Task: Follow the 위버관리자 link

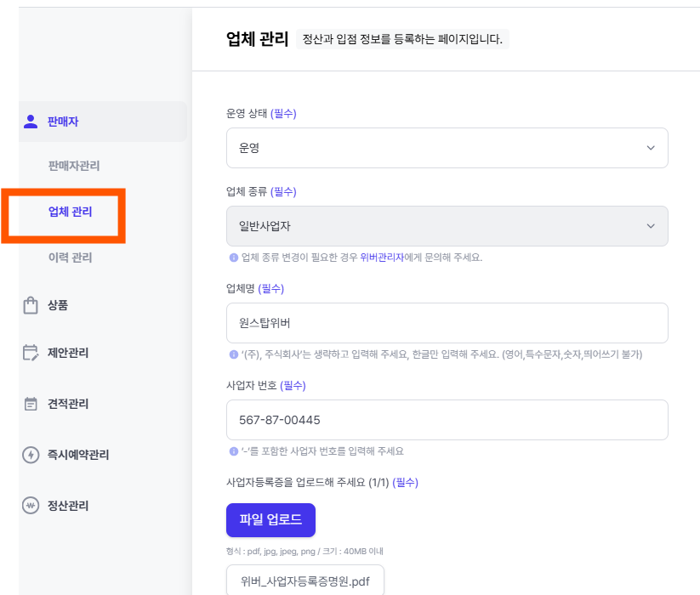Action: coord(382,258)
